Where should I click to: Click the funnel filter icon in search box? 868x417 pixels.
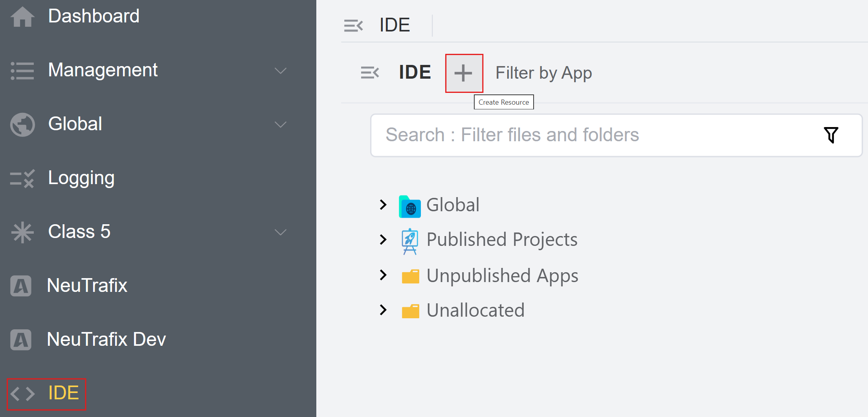831,135
